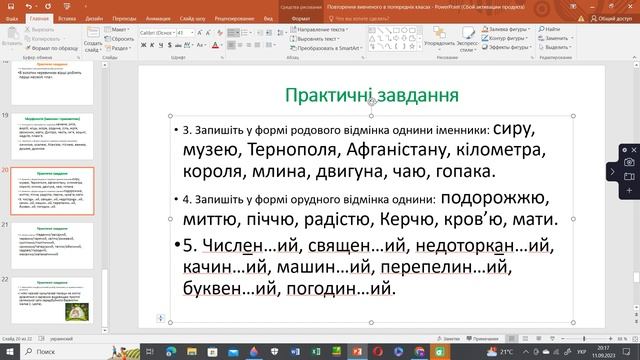Toggle strikethrough (abc) formatting
This screenshot has height=360, width=640.
(178, 45)
